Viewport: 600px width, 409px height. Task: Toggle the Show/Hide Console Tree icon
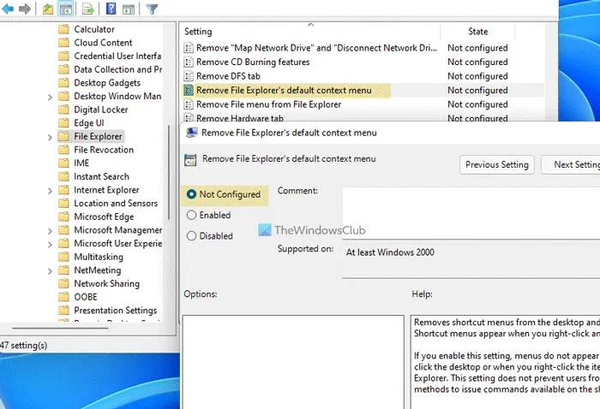pyautogui.click(x=66, y=8)
